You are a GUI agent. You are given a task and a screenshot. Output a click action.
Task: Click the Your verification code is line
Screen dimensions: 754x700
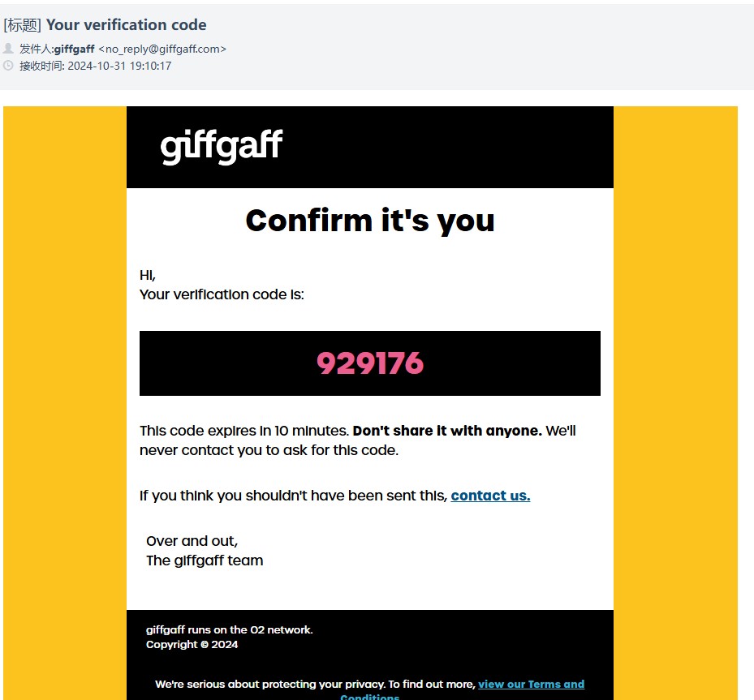pyautogui.click(x=222, y=294)
